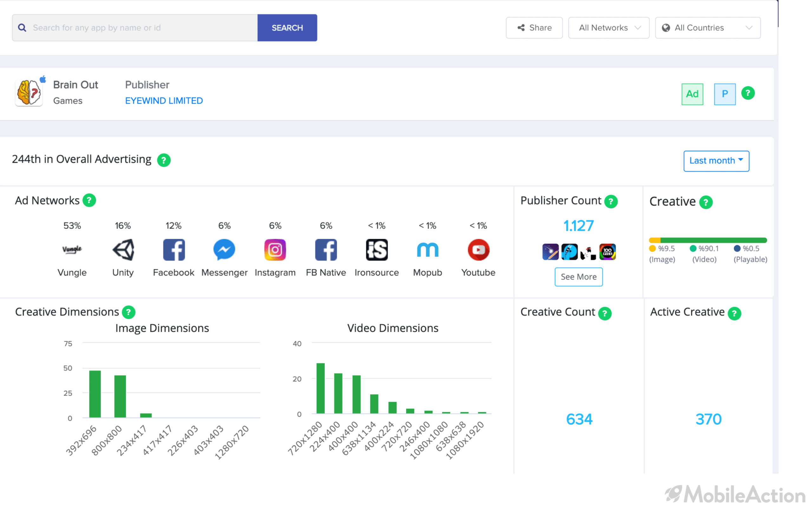Image resolution: width=812 pixels, height=515 pixels.
Task: Open help icon next to Creative heading
Action: pos(706,202)
